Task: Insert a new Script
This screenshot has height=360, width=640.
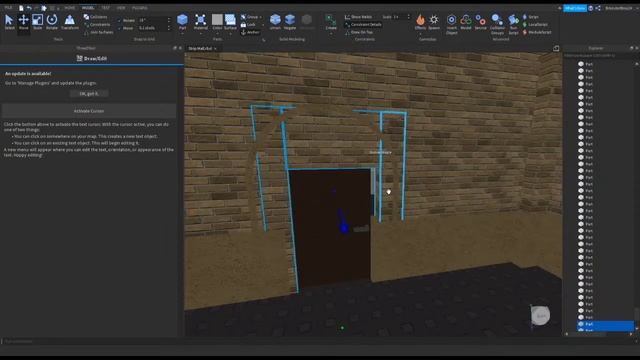Action: tap(531, 17)
